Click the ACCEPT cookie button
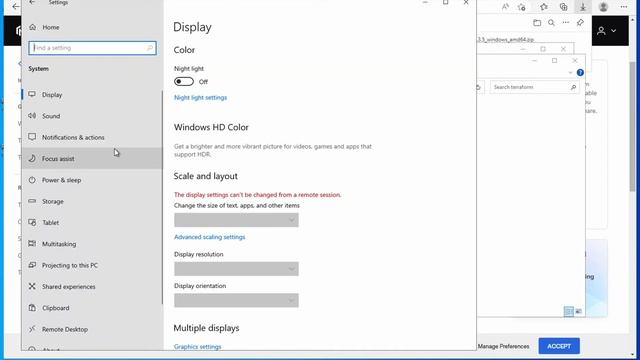 559,346
